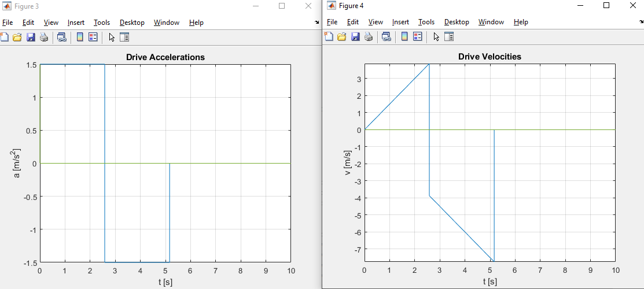Open Tools menu dropdown in Figure 4
Image resolution: width=644 pixels, height=289 pixels.
(x=426, y=22)
